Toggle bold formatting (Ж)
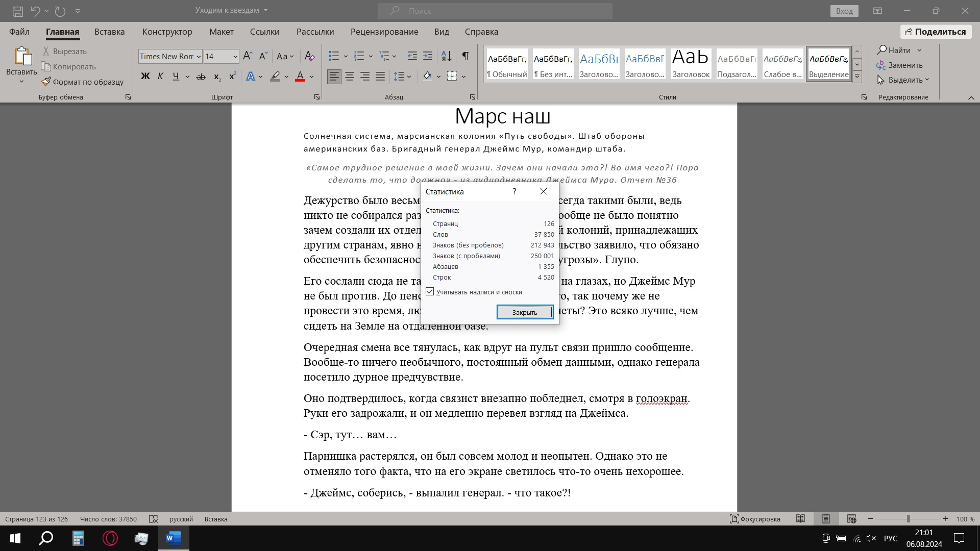The height and width of the screenshot is (551, 980). click(145, 77)
